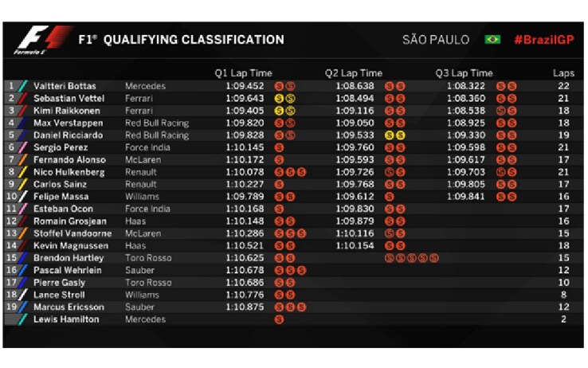Click the team colour stripe beside Bottas
Image resolution: width=588 pixels, height=368 pixels.
pyautogui.click(x=23, y=86)
